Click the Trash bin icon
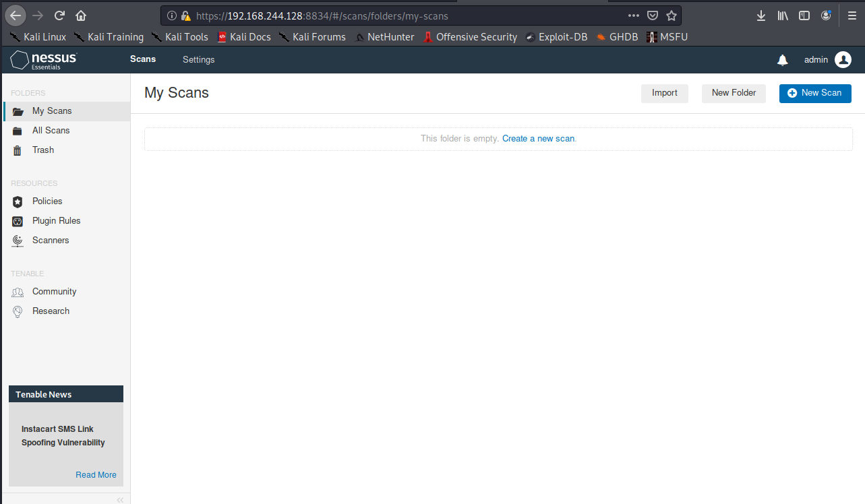The image size is (865, 504). pyautogui.click(x=18, y=150)
